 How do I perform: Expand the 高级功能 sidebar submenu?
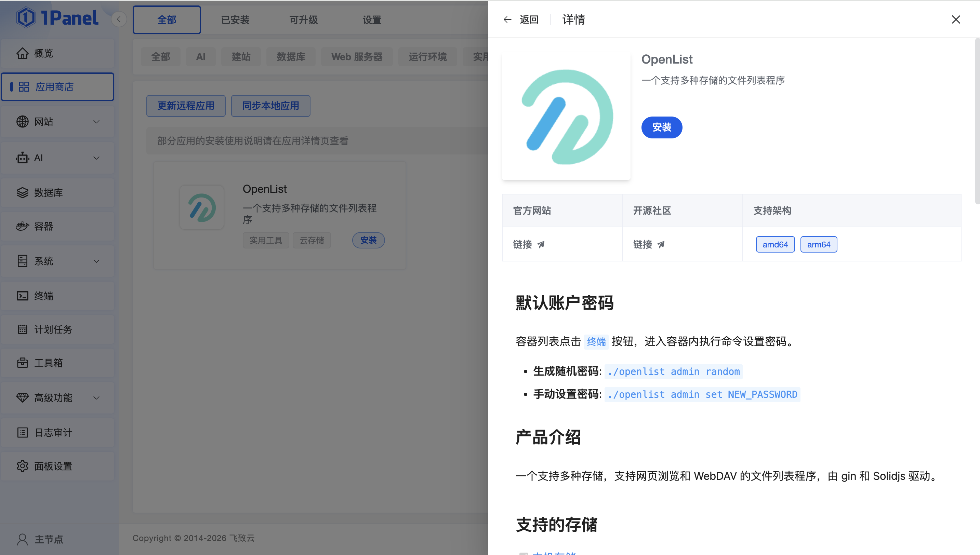click(x=96, y=397)
